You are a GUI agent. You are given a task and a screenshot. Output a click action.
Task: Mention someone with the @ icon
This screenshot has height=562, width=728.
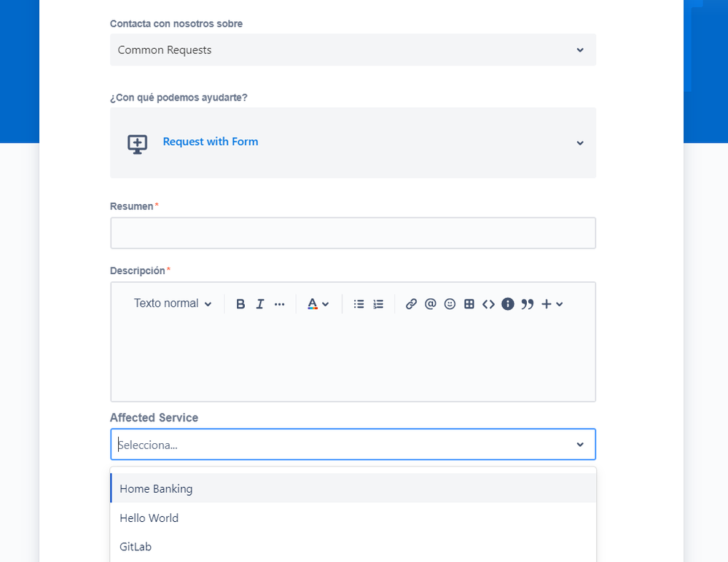(x=431, y=304)
